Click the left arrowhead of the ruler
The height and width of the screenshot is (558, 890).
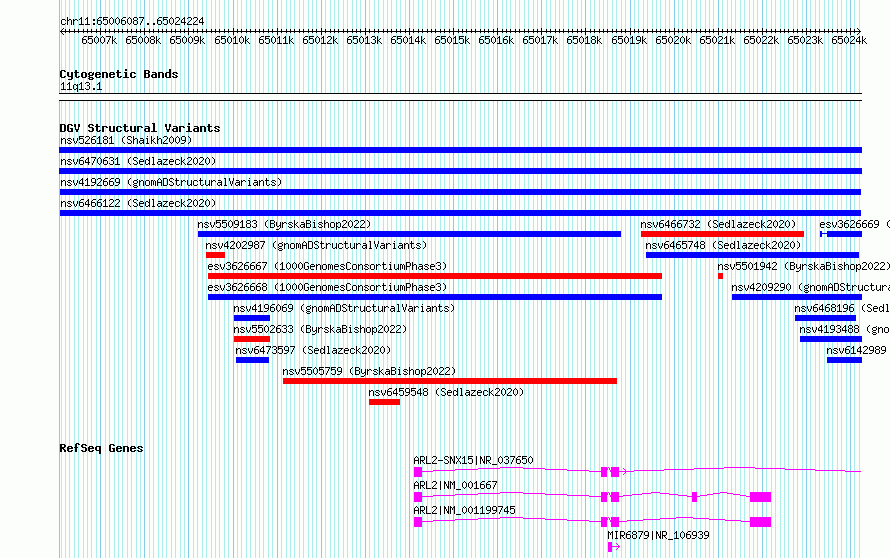pyautogui.click(x=62, y=31)
